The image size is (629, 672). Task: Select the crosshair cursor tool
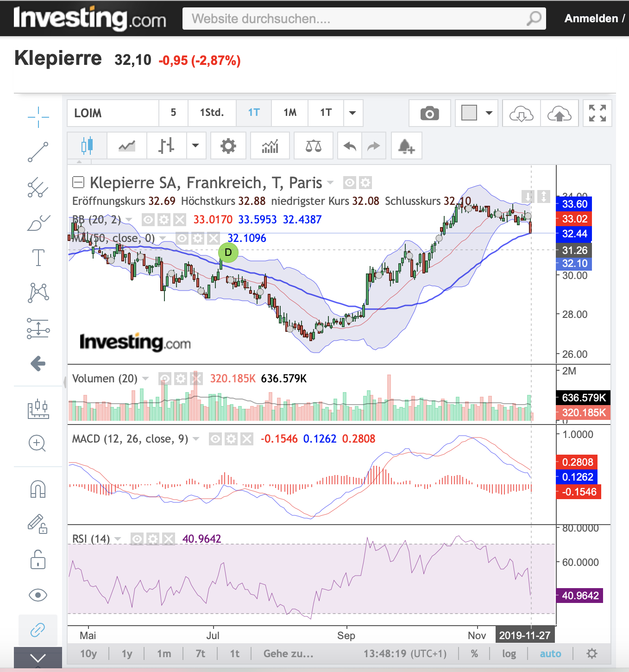38,117
